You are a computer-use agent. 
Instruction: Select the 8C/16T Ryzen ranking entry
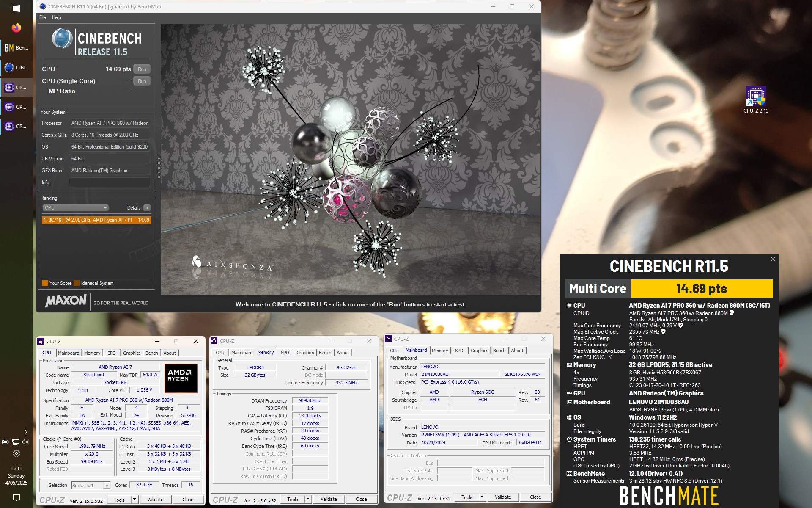(x=96, y=220)
